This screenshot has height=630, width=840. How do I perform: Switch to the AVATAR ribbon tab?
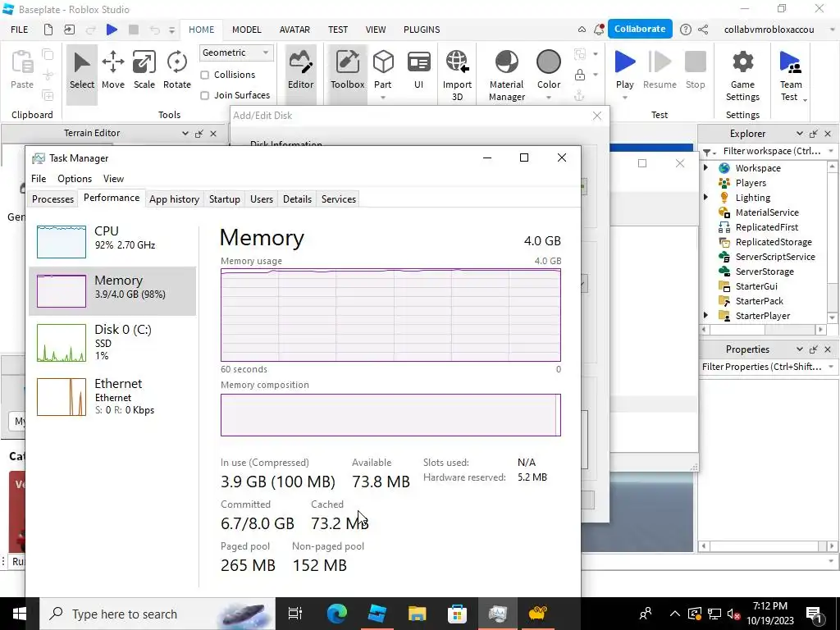[294, 30]
